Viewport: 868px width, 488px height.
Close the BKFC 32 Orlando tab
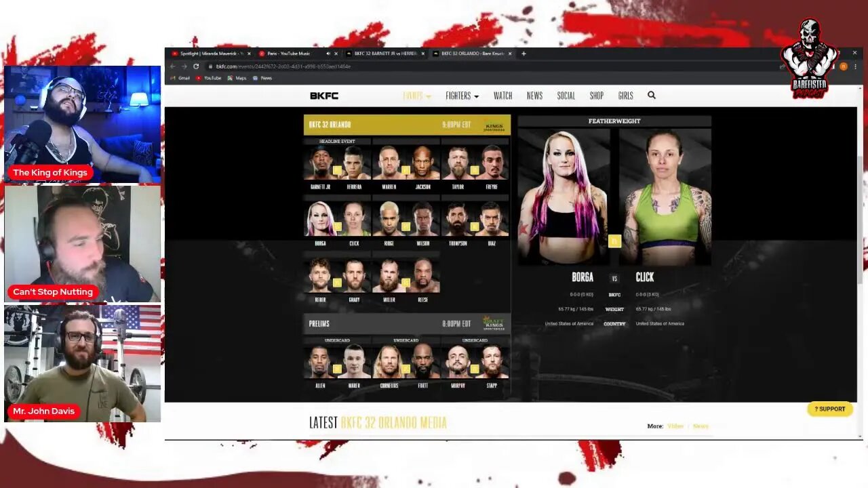click(510, 54)
